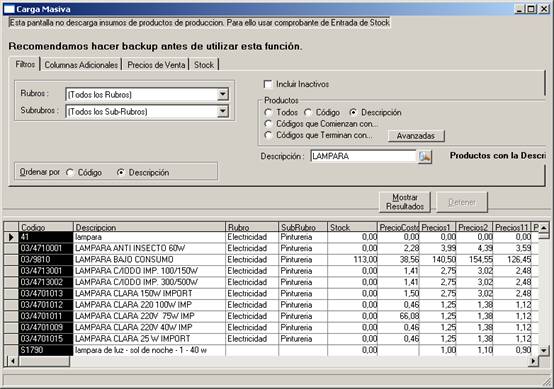Open the Columnas Adicionales tab
This screenshot has height=389, width=554.
click(x=81, y=65)
